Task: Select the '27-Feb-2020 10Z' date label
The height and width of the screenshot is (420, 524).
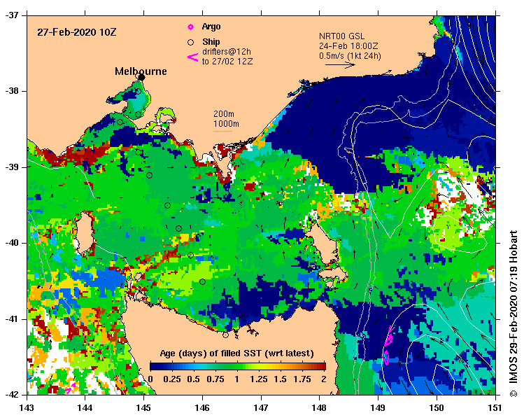Action: point(76,32)
